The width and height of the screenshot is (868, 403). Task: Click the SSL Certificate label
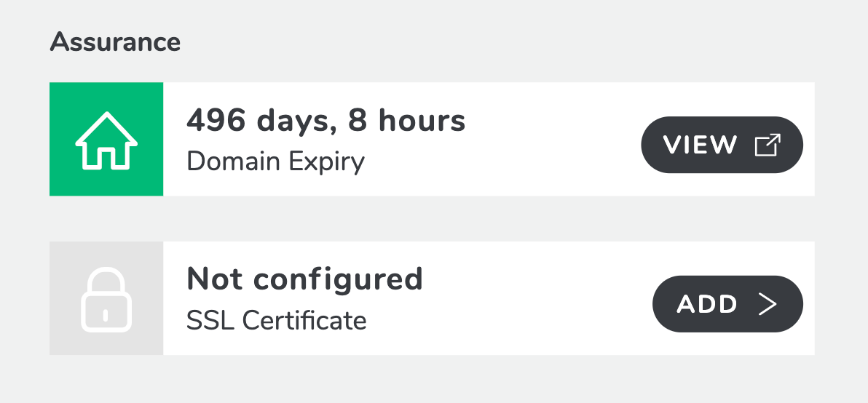tap(276, 321)
